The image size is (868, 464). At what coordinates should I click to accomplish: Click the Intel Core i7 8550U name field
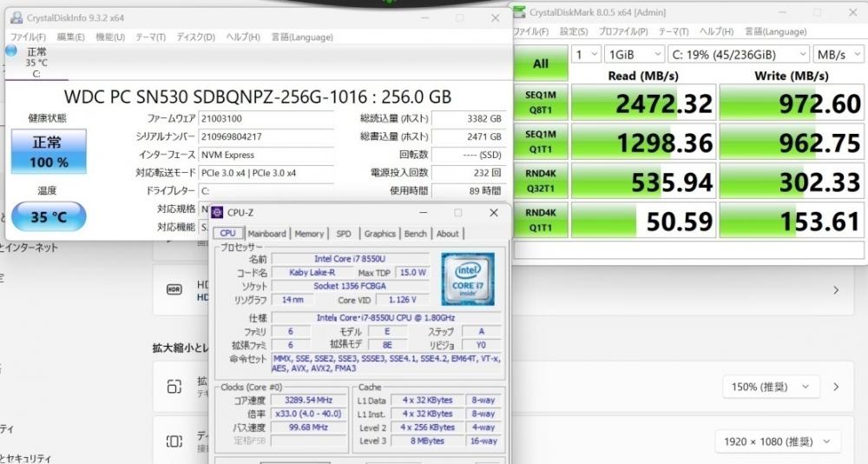pyautogui.click(x=350, y=259)
